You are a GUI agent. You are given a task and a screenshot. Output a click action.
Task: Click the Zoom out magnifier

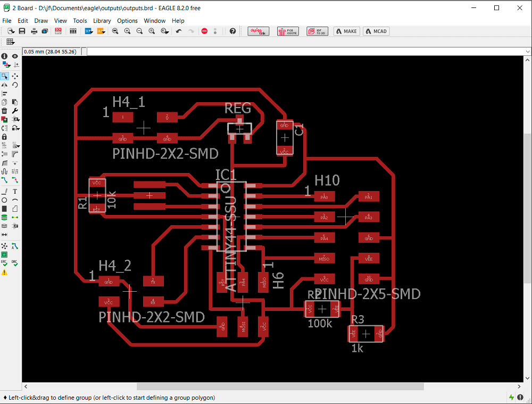139,31
